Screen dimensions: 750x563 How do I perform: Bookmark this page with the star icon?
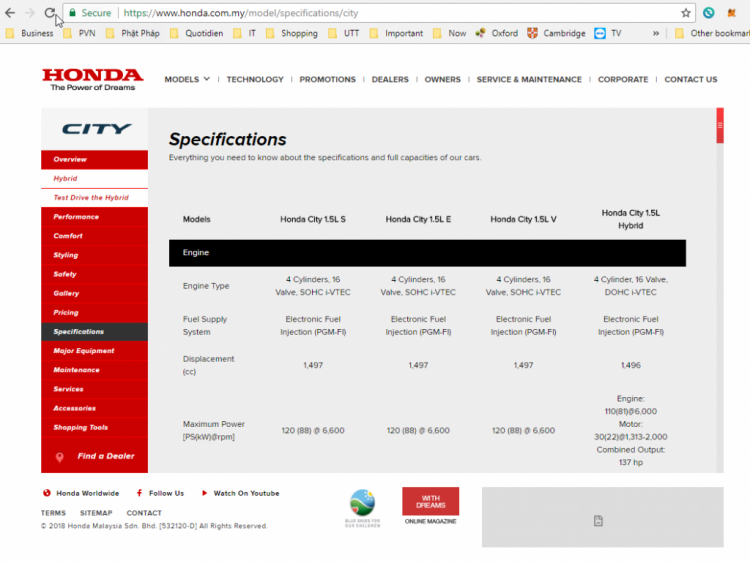pyautogui.click(x=685, y=13)
